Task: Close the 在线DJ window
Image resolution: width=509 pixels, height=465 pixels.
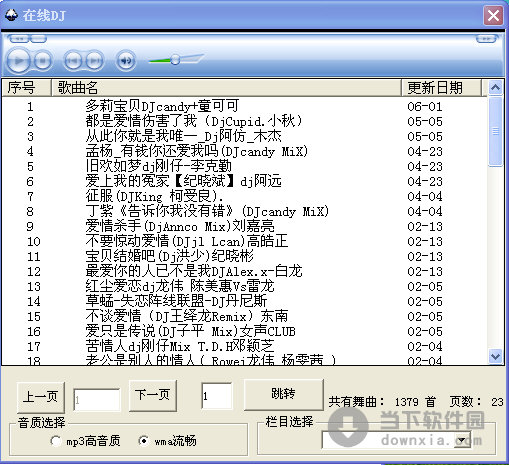Action: point(493,15)
